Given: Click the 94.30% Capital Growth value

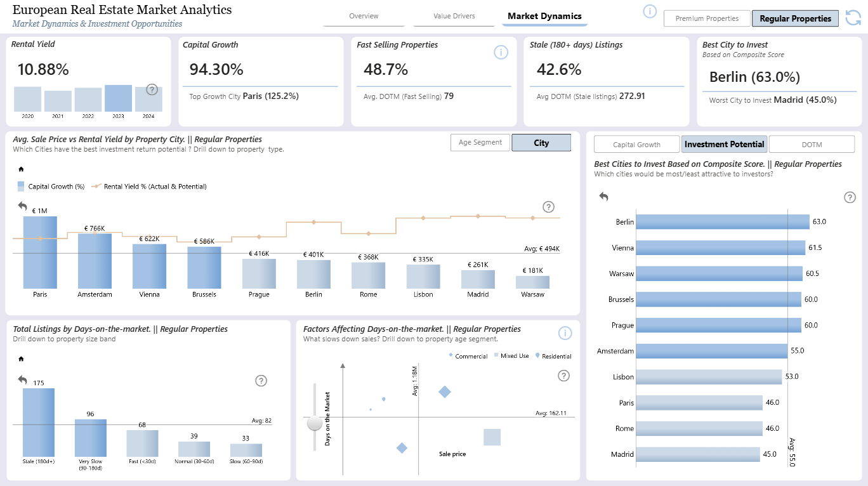Looking at the screenshot, I should coord(216,69).
